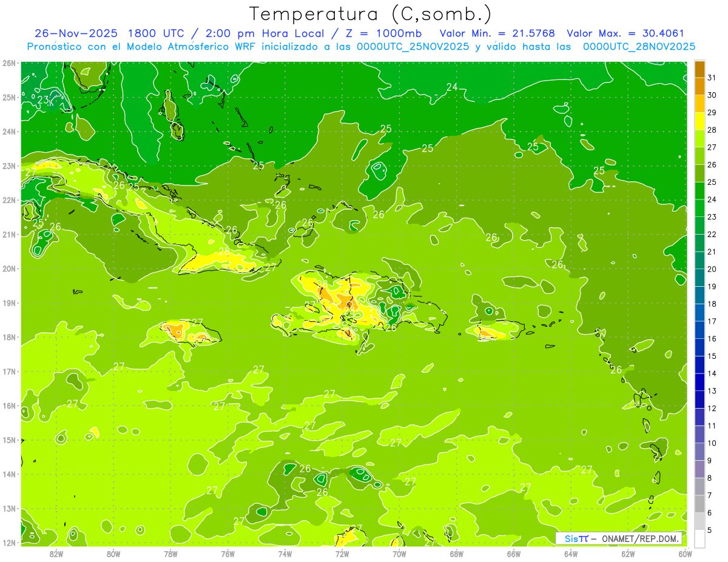Click the 'Temperatura (C,somb.)' chart title

371,13
